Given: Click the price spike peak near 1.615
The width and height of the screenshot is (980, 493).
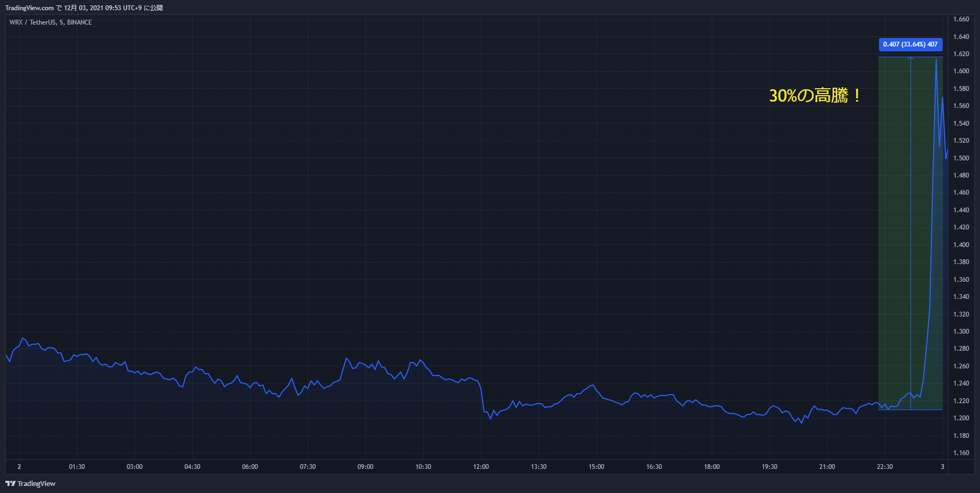Looking at the screenshot, I should [x=936, y=59].
